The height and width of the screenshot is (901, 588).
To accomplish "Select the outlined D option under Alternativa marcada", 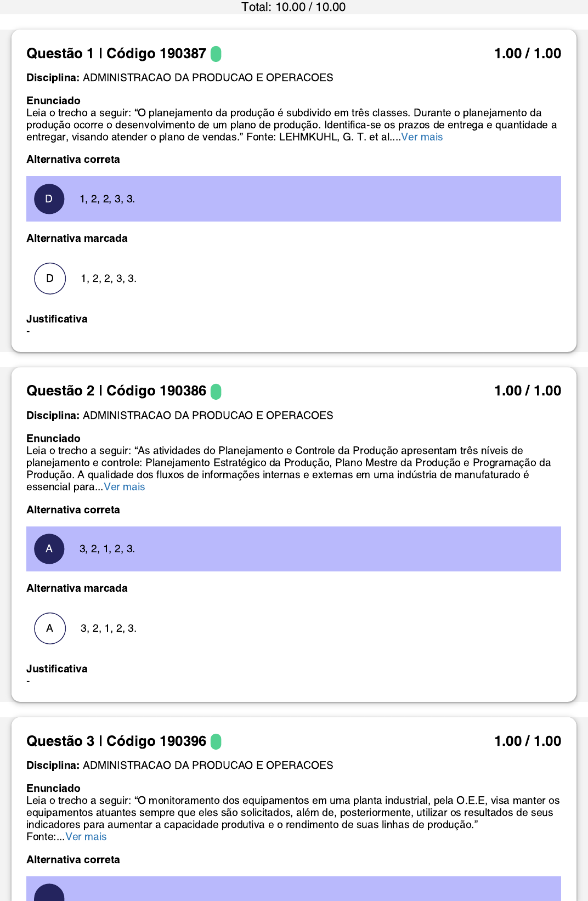I will [x=50, y=279].
